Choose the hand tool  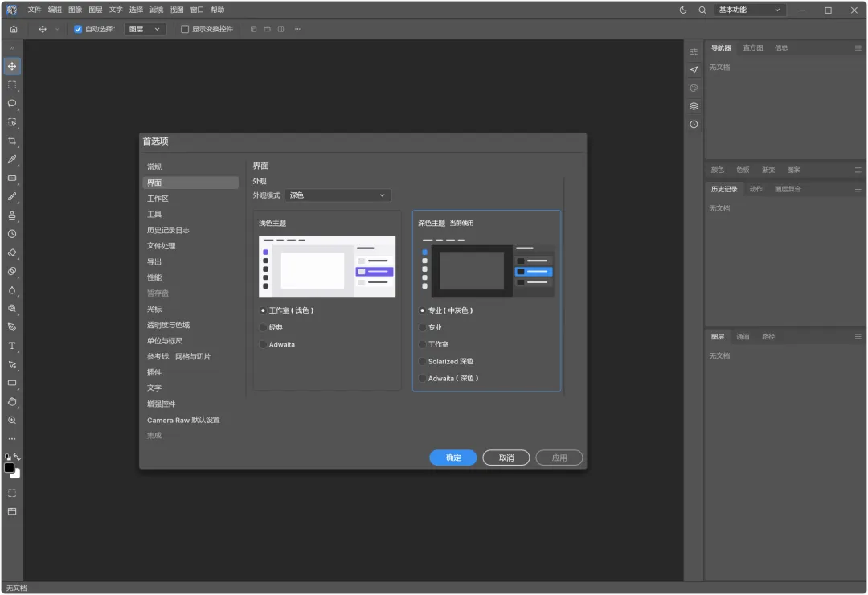[x=12, y=402]
